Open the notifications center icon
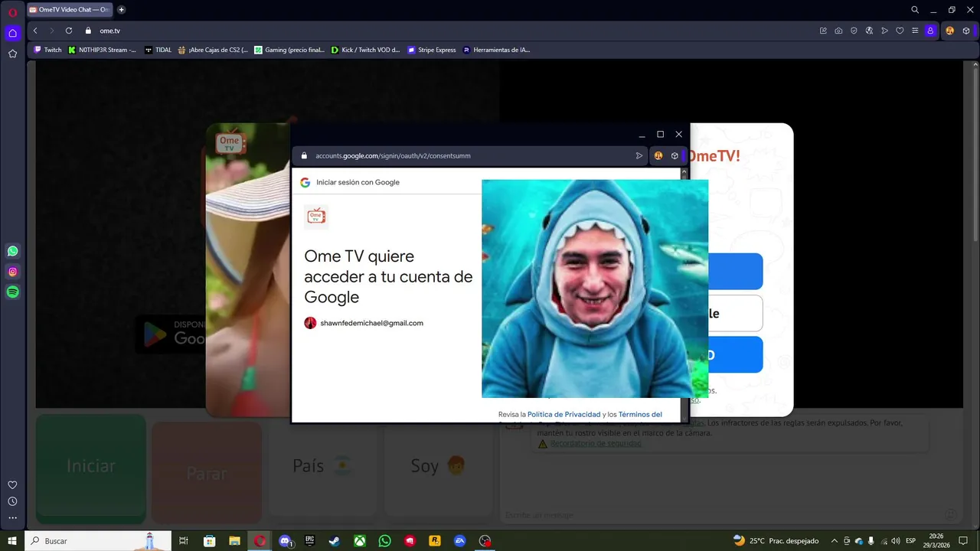The height and width of the screenshot is (551, 980). tap(963, 540)
